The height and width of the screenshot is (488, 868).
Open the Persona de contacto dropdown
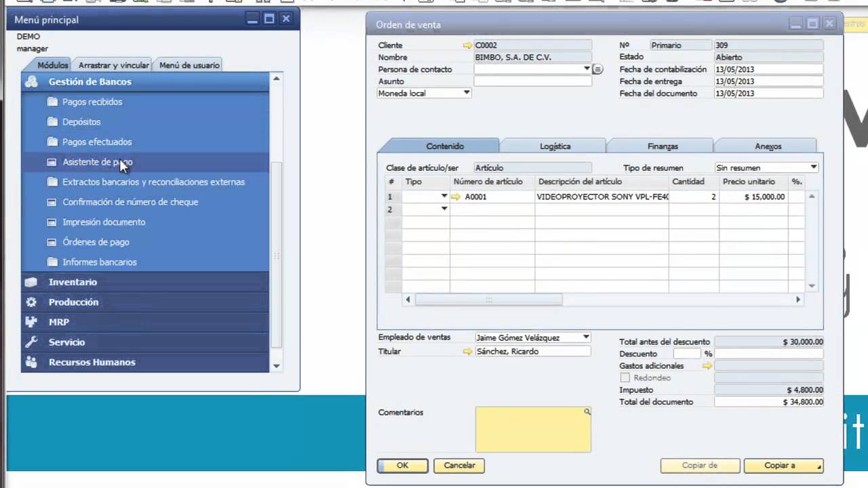coord(587,69)
